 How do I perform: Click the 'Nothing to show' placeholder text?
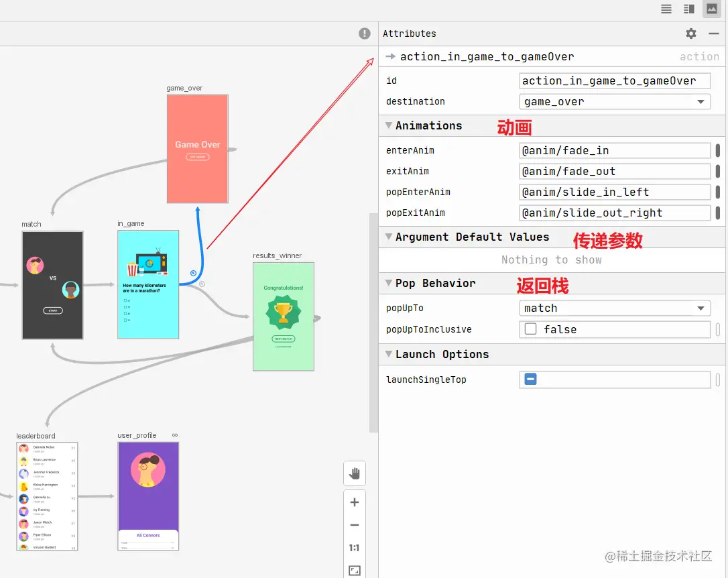click(551, 260)
